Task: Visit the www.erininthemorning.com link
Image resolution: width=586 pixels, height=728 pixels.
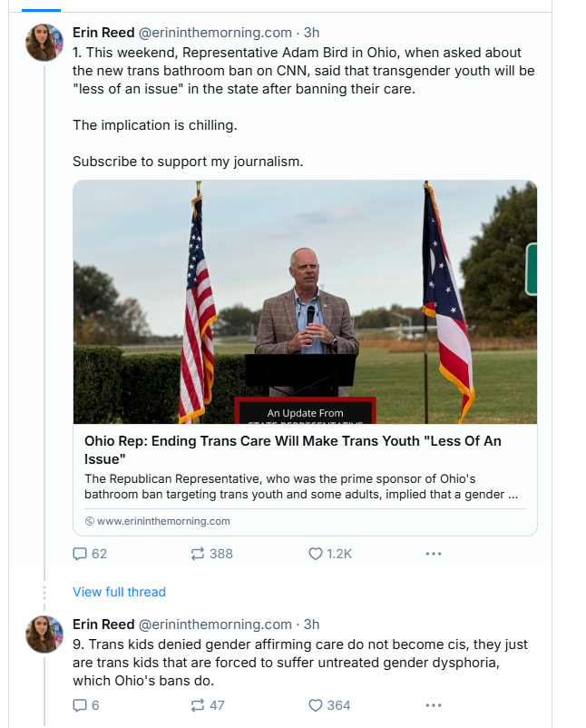Action: [x=163, y=521]
